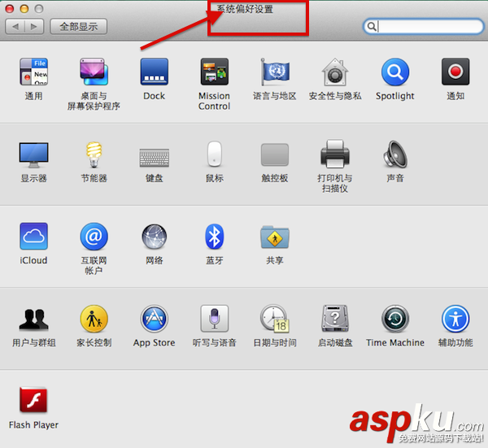This screenshot has width=488, height=448.
Task: Open 语言与地区 flag icon
Action: tap(275, 72)
